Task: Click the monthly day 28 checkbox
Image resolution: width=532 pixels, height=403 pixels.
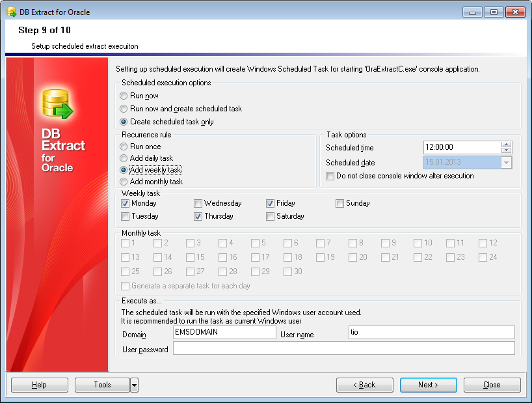Action: (x=222, y=271)
